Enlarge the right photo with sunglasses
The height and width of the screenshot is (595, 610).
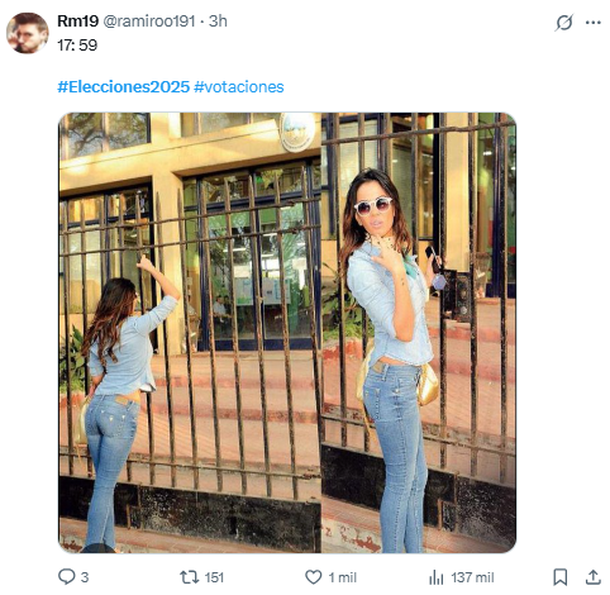point(419,332)
